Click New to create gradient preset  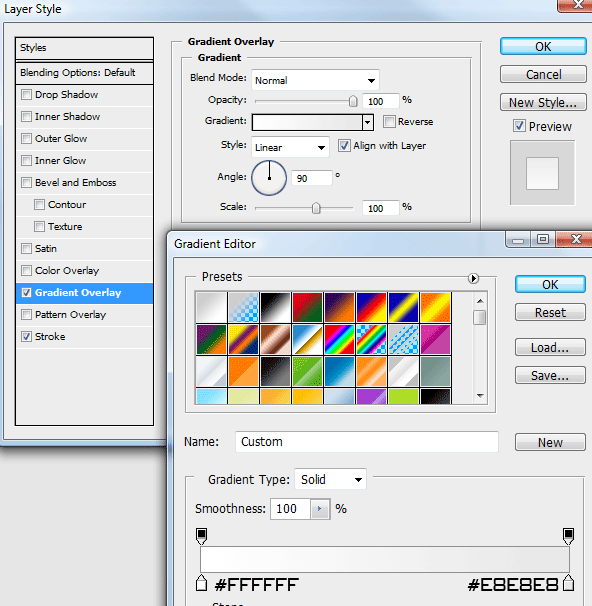tap(550, 442)
